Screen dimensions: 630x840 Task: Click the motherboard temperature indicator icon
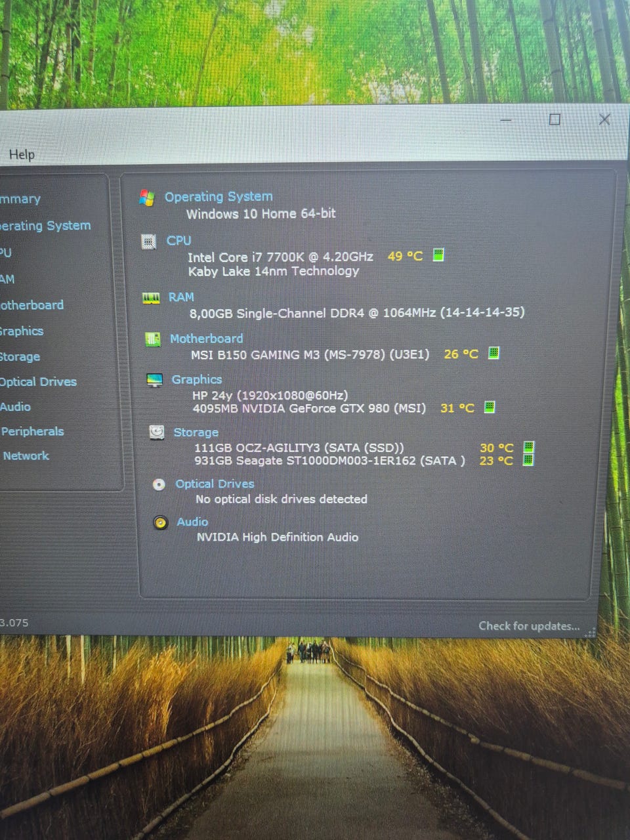coord(494,353)
